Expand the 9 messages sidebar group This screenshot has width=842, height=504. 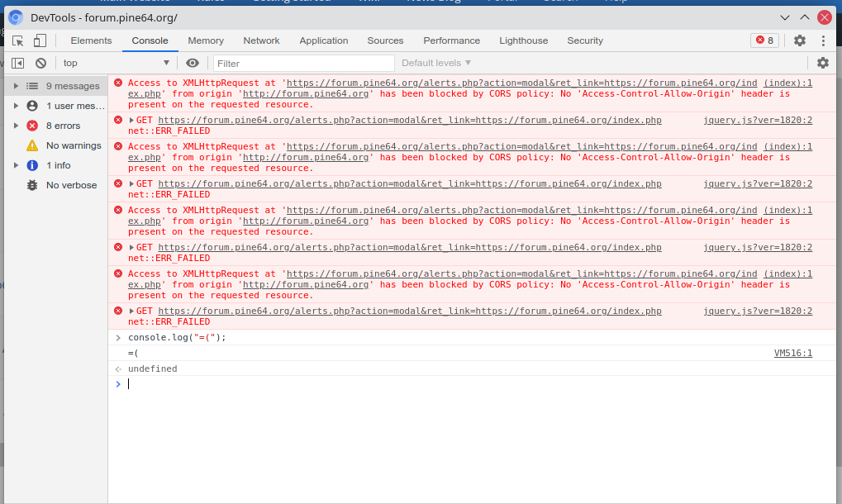click(16, 86)
